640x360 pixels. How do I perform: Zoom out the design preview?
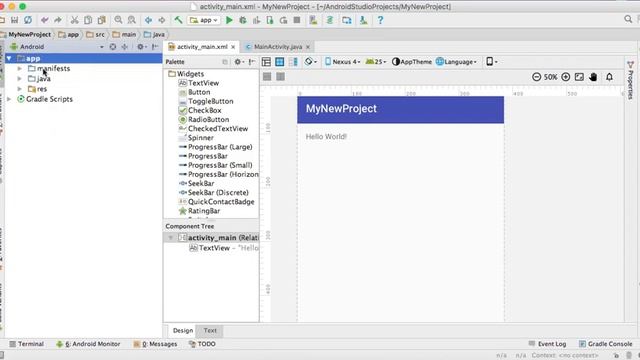(x=536, y=77)
